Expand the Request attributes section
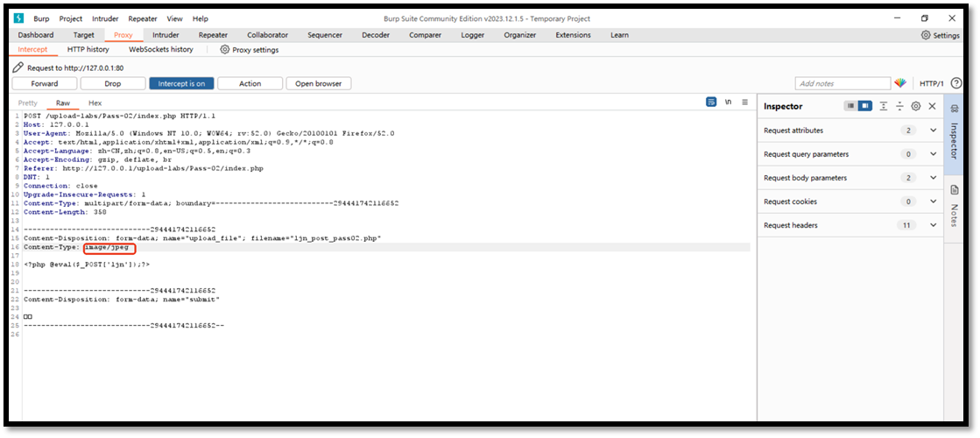The image size is (980, 438). click(850, 131)
